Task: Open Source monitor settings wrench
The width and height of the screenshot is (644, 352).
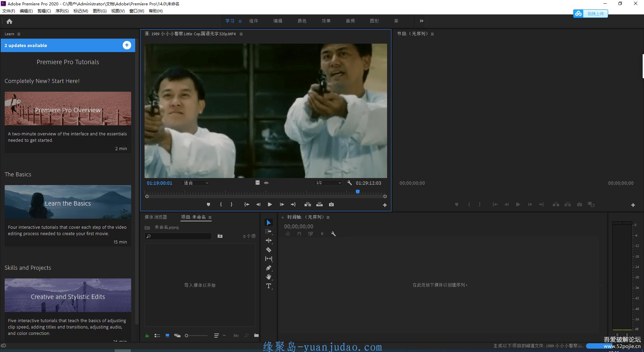Action: tap(349, 183)
